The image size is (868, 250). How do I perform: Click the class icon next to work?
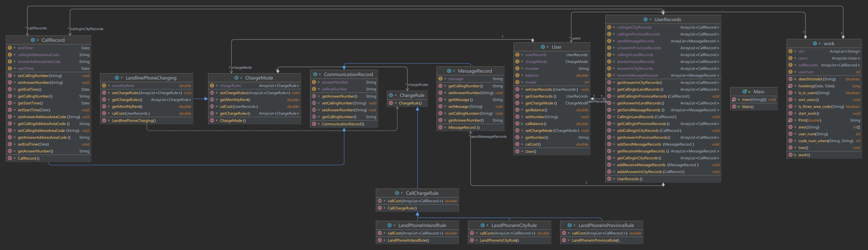tap(815, 43)
